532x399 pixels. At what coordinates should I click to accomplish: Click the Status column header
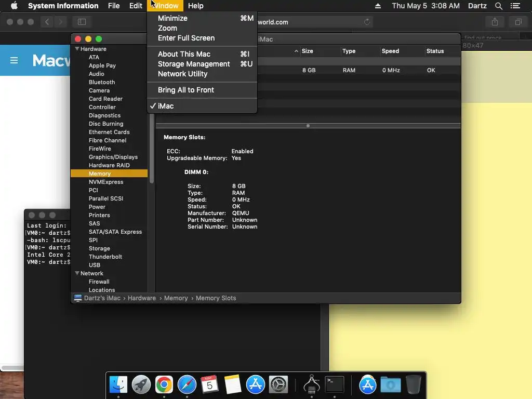435,51
